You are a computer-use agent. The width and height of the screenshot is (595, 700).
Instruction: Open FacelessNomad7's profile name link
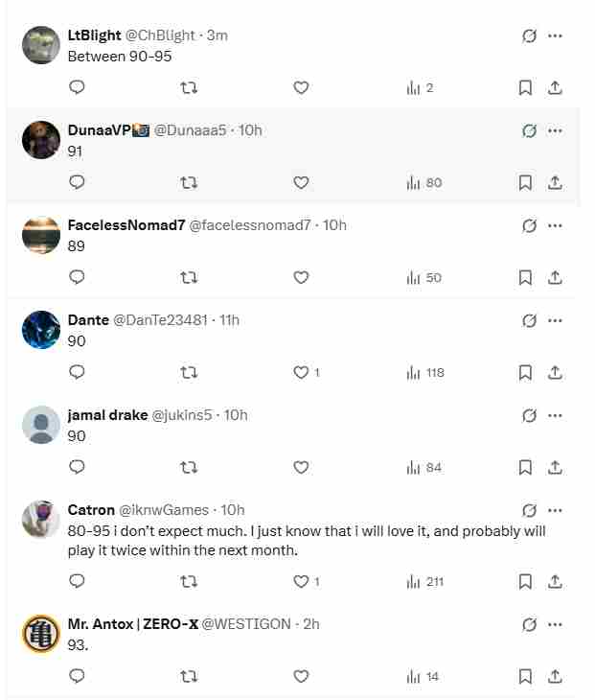coord(126,225)
